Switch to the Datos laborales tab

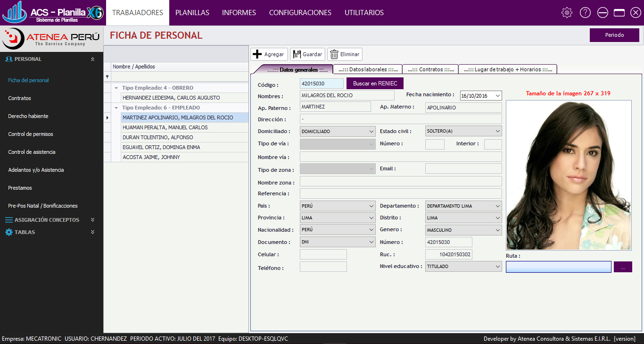[x=368, y=69]
